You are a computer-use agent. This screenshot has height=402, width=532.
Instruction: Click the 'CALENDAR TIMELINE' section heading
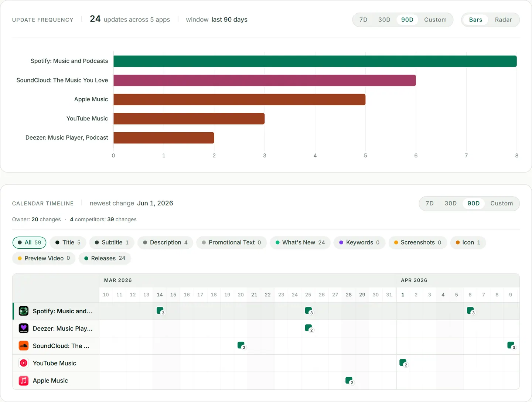(x=43, y=204)
